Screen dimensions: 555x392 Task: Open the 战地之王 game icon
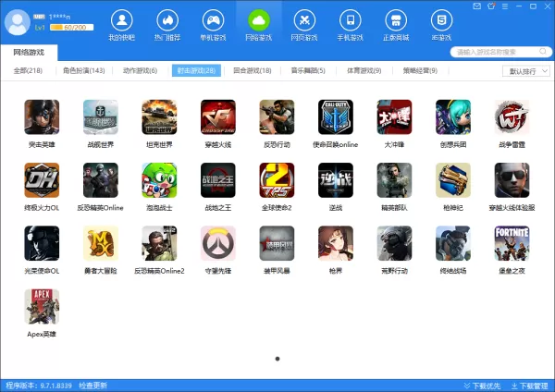pos(218,180)
